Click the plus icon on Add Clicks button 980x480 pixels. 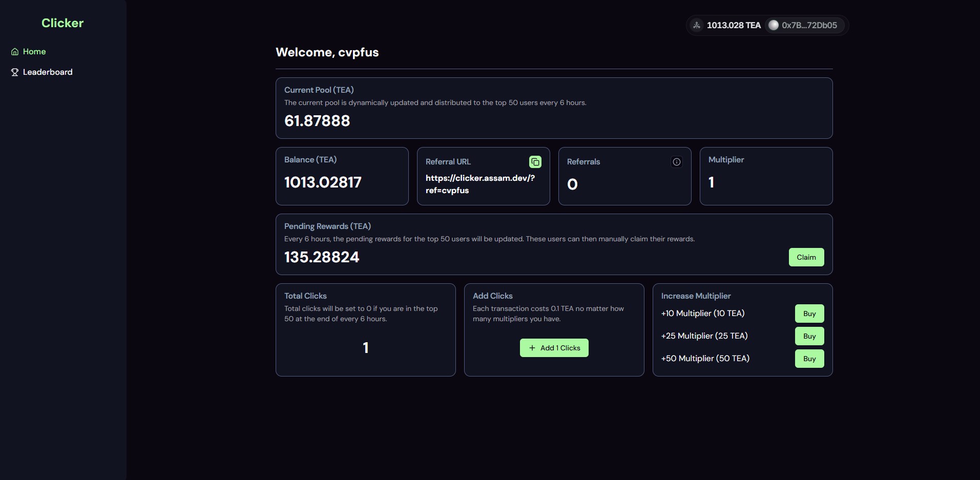(x=532, y=348)
